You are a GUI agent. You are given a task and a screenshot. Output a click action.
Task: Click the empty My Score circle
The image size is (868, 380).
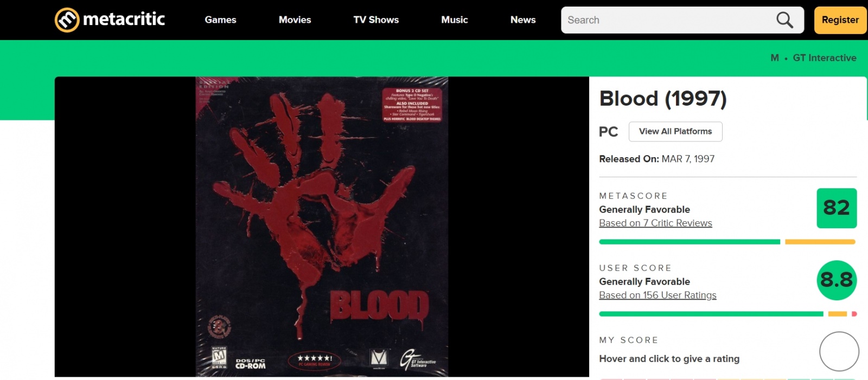point(839,351)
